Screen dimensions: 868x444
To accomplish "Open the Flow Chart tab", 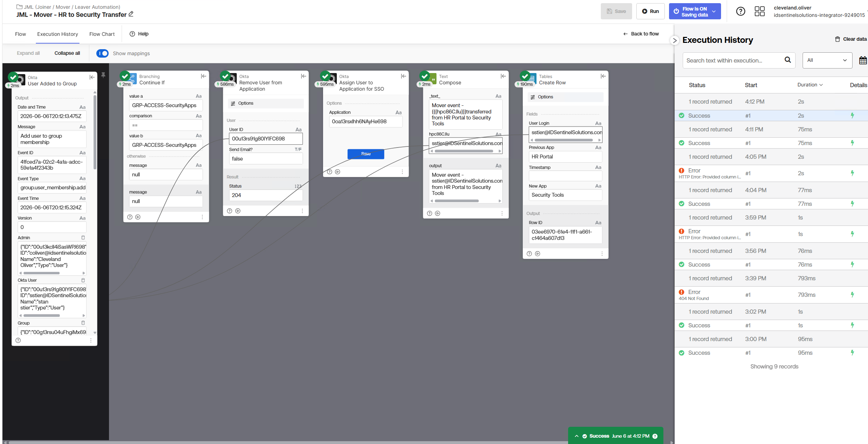I will pos(102,34).
